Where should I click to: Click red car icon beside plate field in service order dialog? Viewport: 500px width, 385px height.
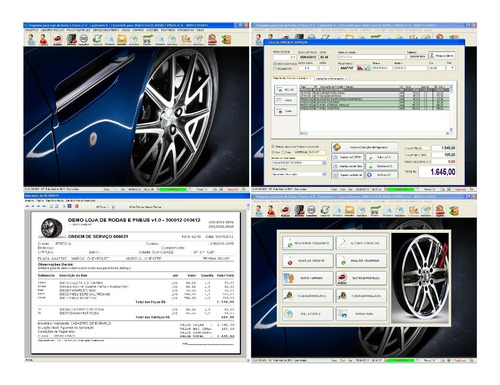pos(360,68)
